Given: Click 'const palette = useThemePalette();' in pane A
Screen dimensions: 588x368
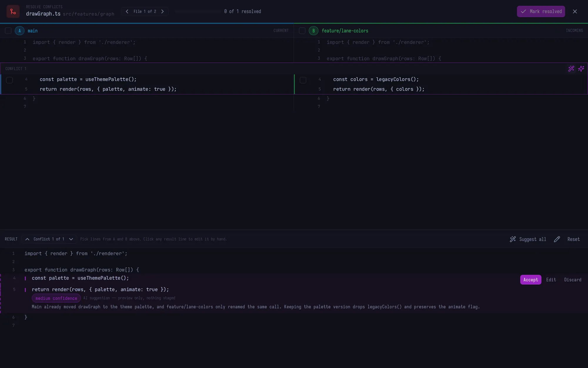Looking at the screenshot, I should coord(88,79).
